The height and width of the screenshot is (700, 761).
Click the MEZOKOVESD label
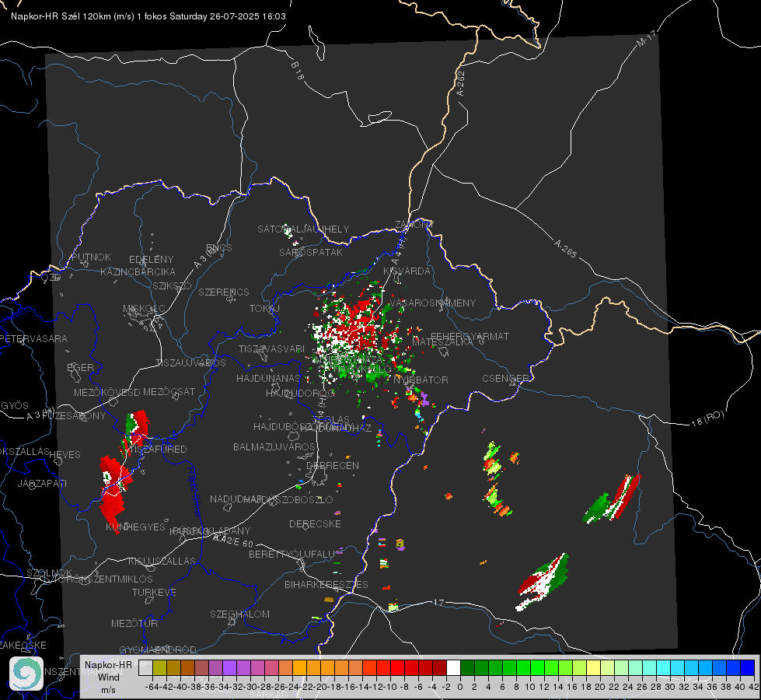[x=107, y=392]
